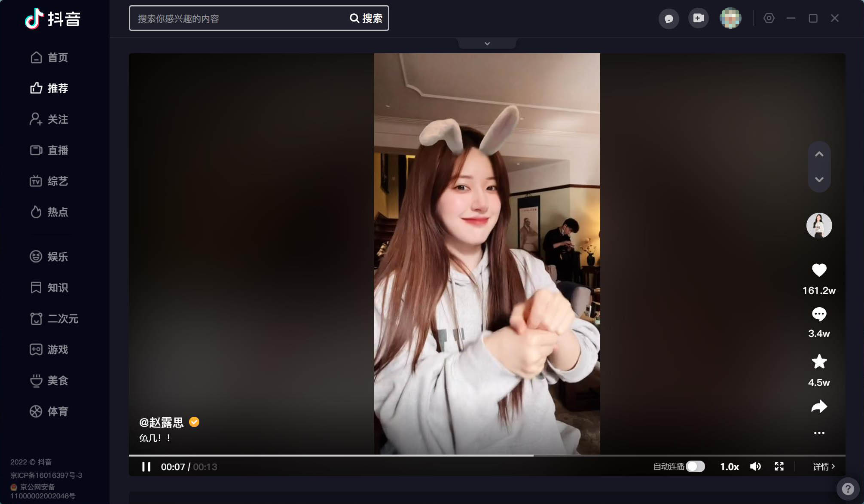Mute the video volume
Screen dimensions: 864x504
755,467
